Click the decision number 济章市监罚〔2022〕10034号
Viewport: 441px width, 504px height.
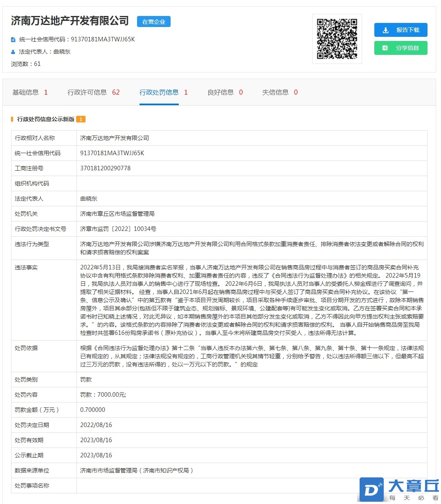click(x=118, y=229)
